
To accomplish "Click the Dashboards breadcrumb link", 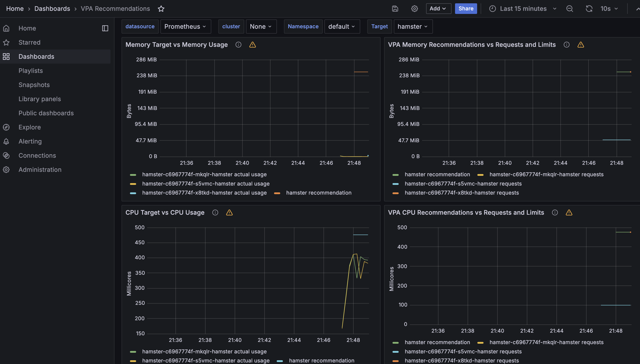I will click(x=52, y=9).
